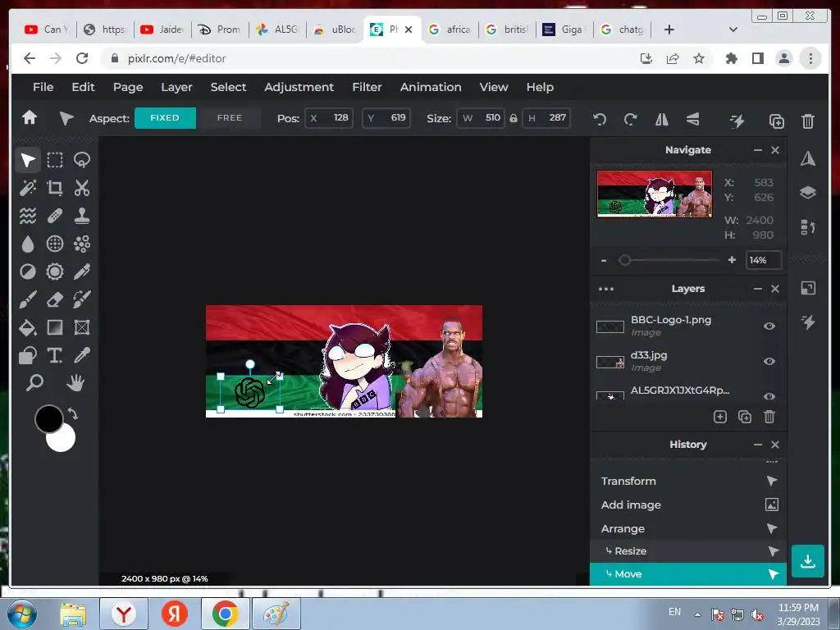Toggle visibility of the AL5GRJX1JXtG4Rp layer
This screenshot has width=840, height=630.
click(x=769, y=396)
